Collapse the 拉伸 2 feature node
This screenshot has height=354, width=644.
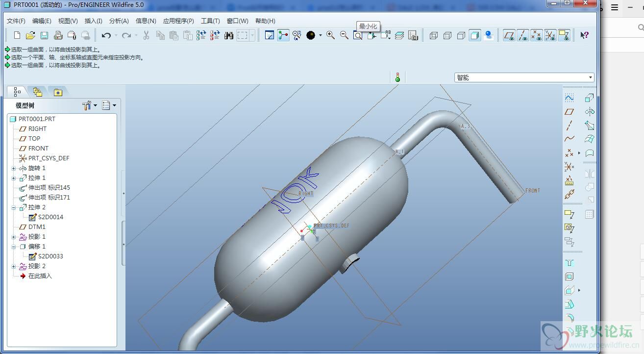[14, 207]
